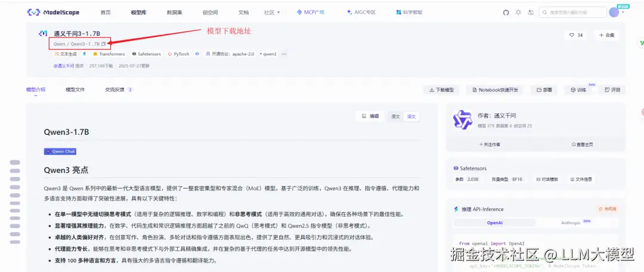This screenshot has width=644, height=272.
Task: Open author page via 查看主页
Action: (x=582, y=144)
